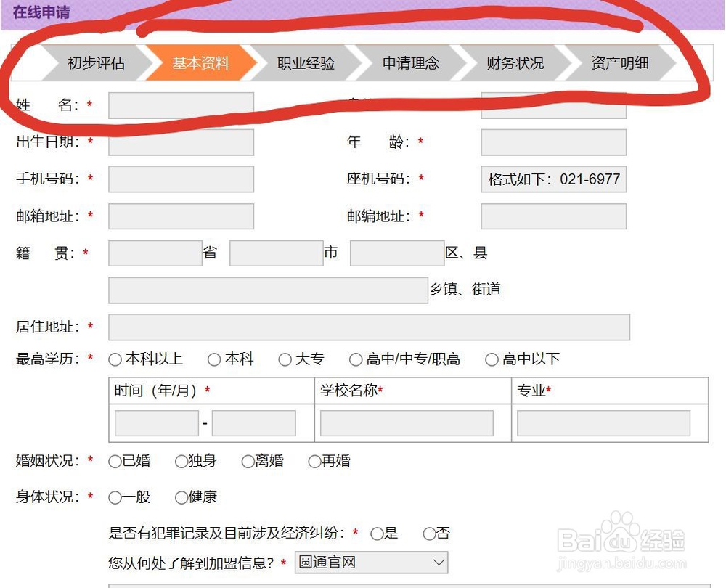Screen dimensions: 726x588
Task: Select 再婚 marital status
Action: click(313, 461)
